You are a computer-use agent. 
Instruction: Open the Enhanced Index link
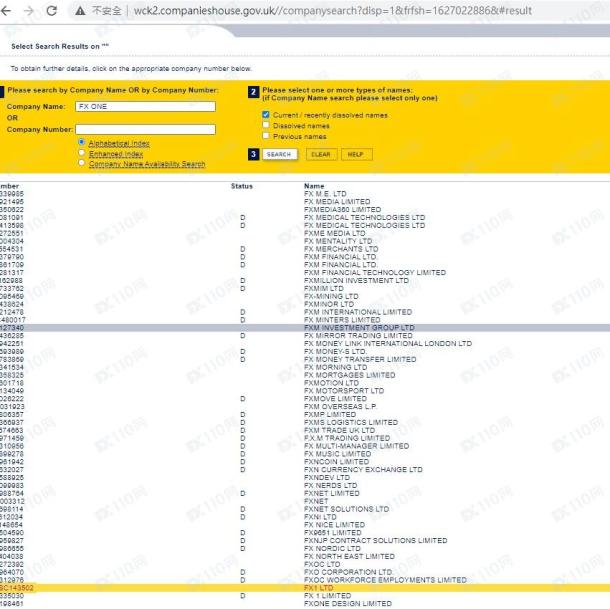point(116,154)
